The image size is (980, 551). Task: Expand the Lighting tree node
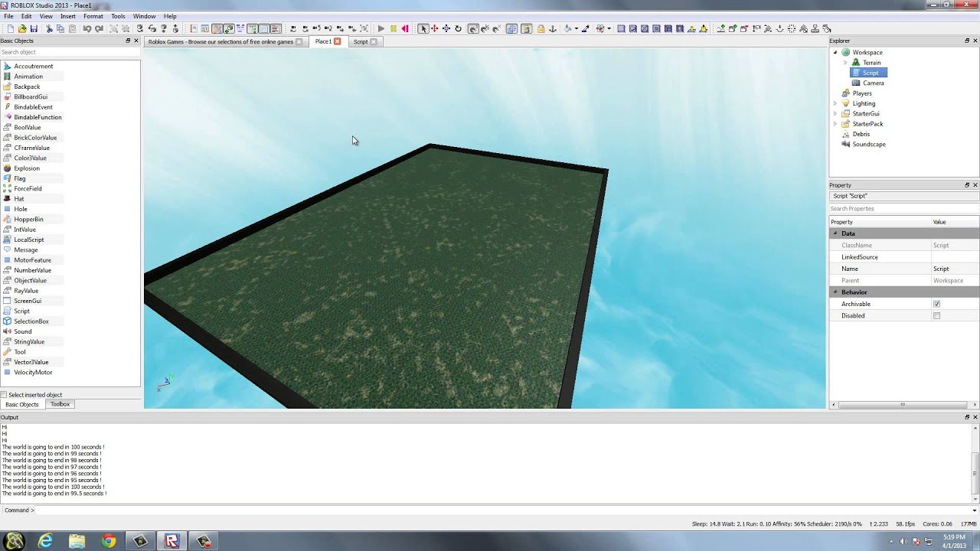835,103
